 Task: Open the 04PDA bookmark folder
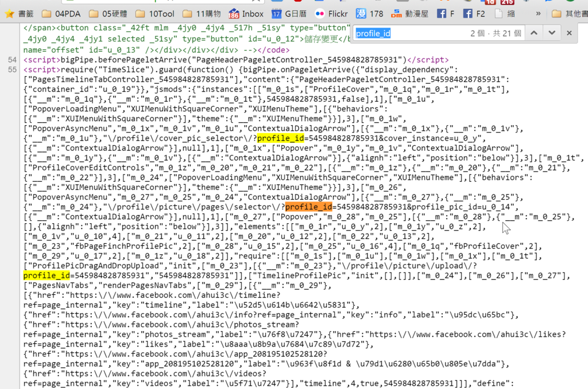[x=61, y=14]
